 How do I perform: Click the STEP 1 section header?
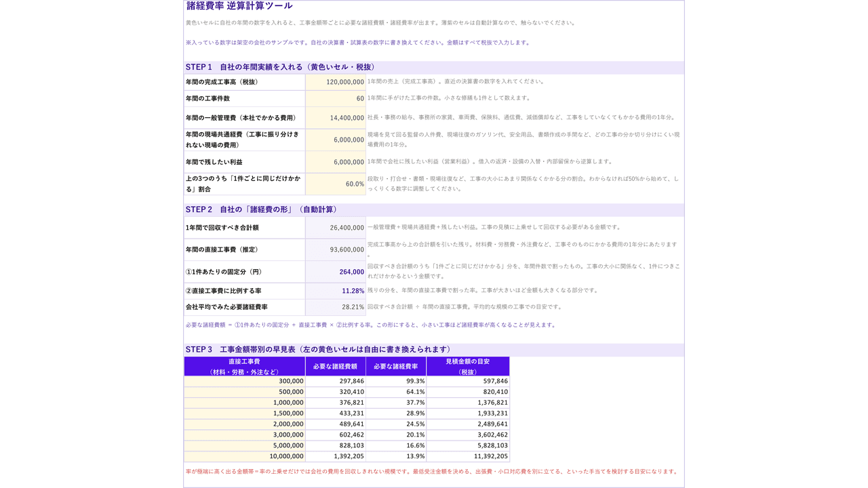[x=434, y=67]
